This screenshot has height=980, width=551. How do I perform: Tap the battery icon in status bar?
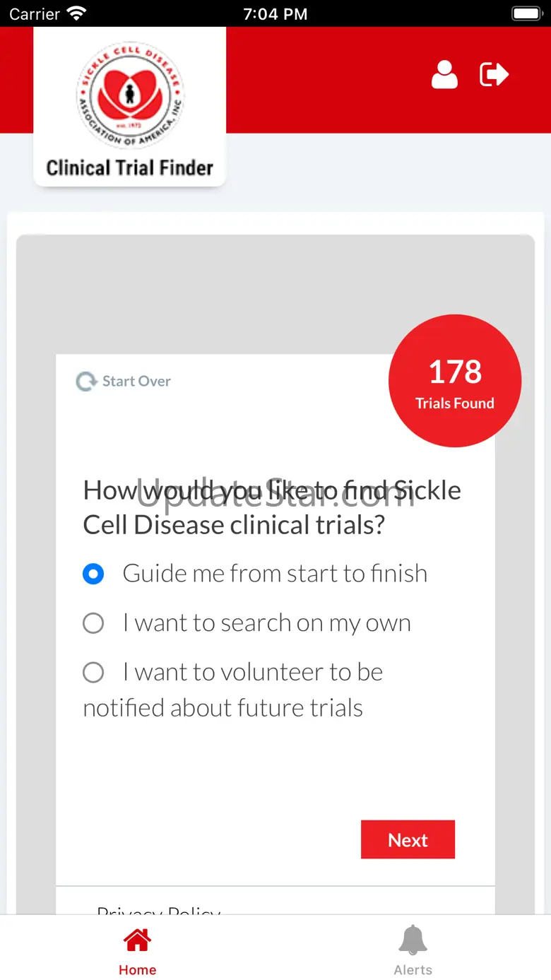[x=526, y=13]
